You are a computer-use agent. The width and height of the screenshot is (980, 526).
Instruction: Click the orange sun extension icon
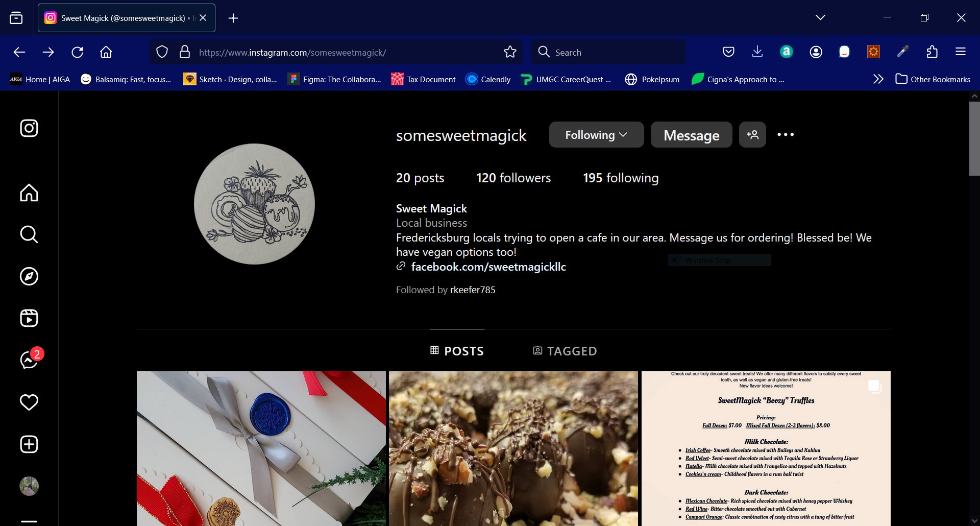click(x=874, y=52)
